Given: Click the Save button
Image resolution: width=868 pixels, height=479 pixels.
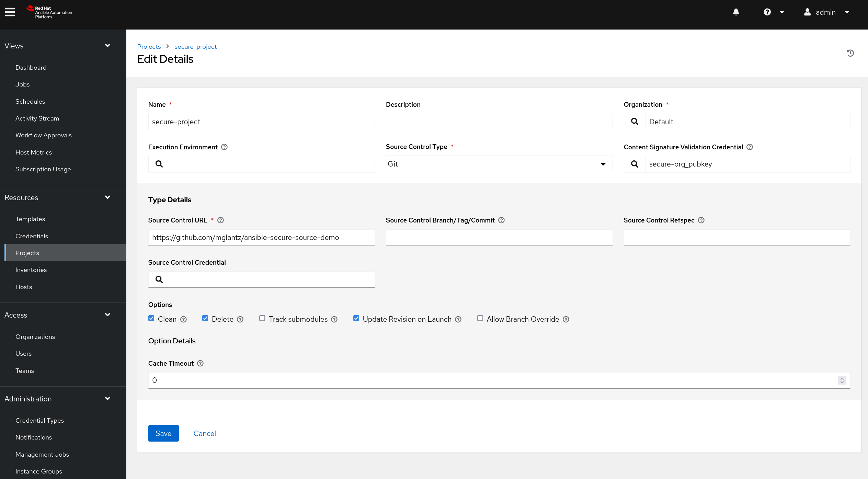Looking at the screenshot, I should coord(163,433).
